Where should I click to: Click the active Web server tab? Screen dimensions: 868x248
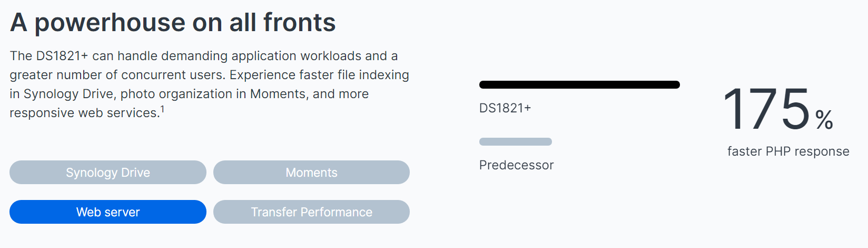pyautogui.click(x=108, y=212)
